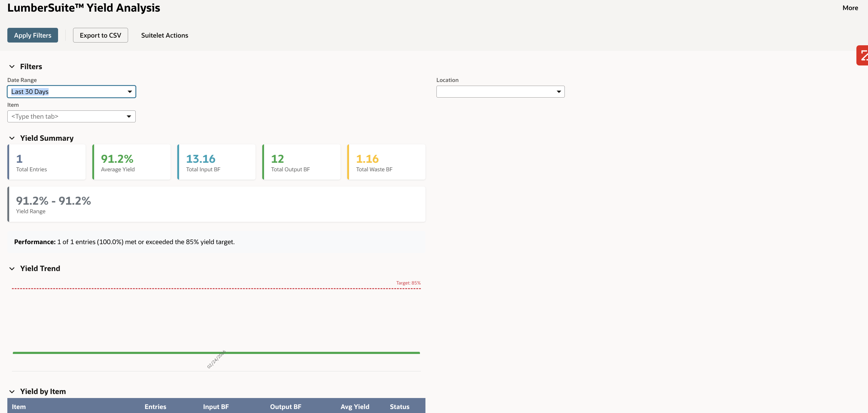Sort by the Avg Yield column header
This screenshot has width=868, height=413.
(355, 406)
